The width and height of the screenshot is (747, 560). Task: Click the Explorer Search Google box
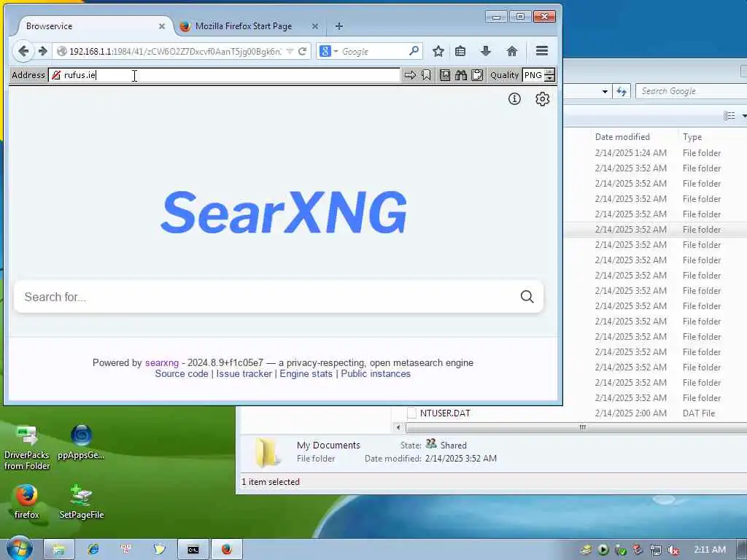[x=691, y=91]
